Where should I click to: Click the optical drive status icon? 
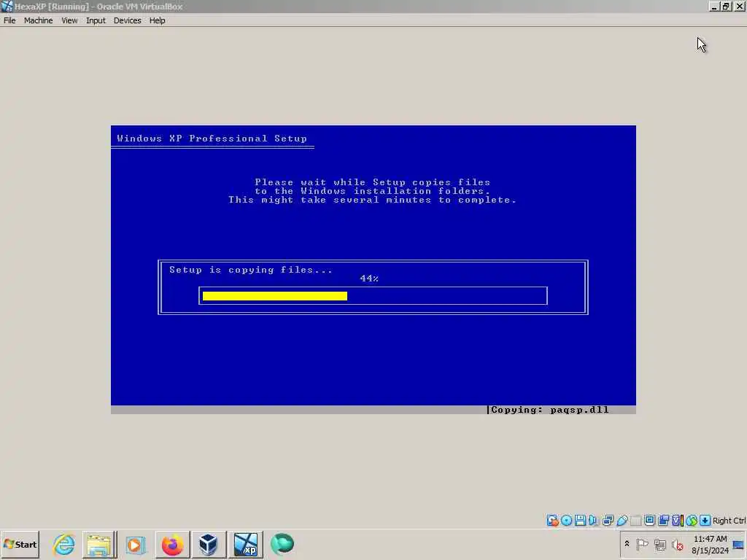point(566,521)
